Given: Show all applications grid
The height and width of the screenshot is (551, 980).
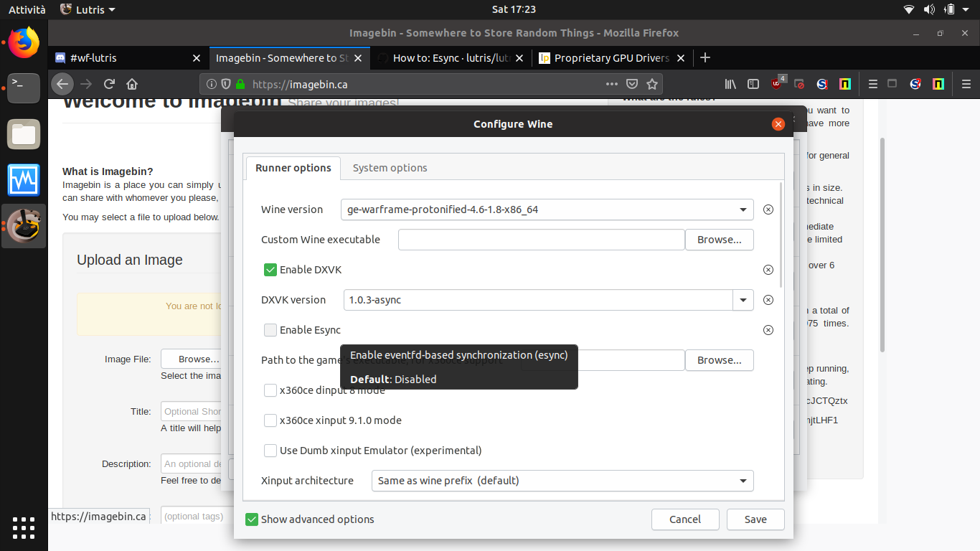Looking at the screenshot, I should pyautogui.click(x=24, y=527).
